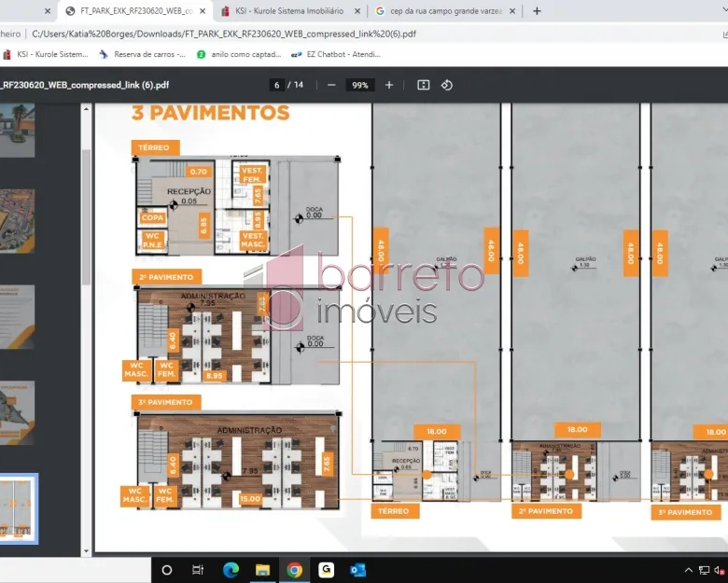
Task: Click the ADMINISTRAÇÃO text on third floor plan
Action: point(249,430)
